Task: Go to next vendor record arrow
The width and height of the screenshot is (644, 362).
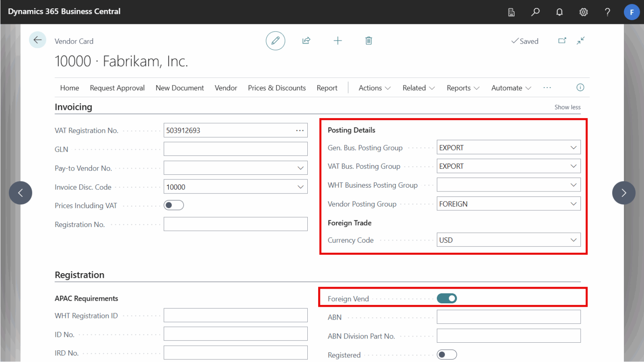Action: 623,193
